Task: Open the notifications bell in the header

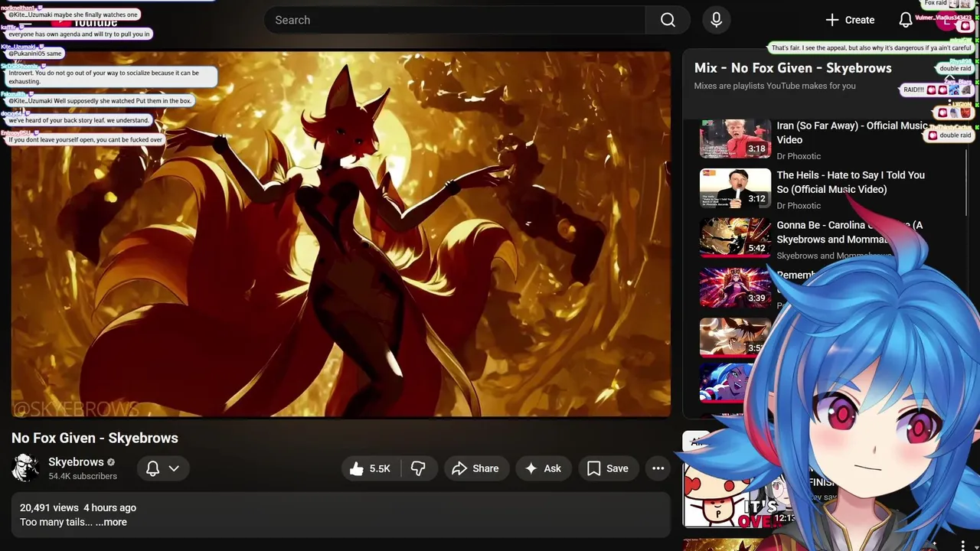Action: click(x=905, y=20)
